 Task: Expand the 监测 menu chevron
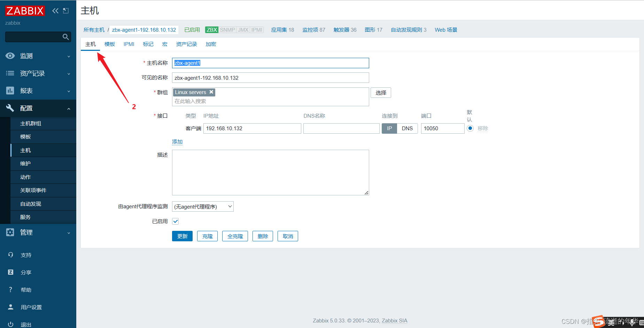[x=69, y=56]
